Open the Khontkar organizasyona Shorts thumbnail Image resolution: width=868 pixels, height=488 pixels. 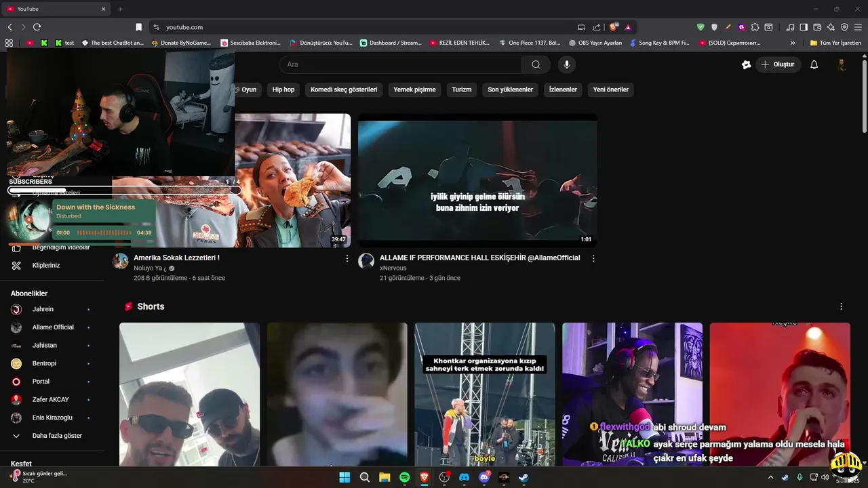[x=485, y=394]
